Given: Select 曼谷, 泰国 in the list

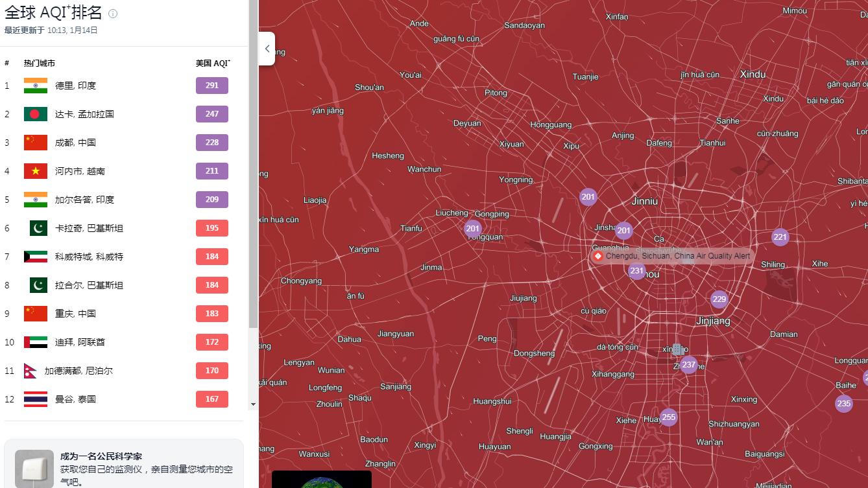Looking at the screenshot, I should pyautogui.click(x=75, y=399).
